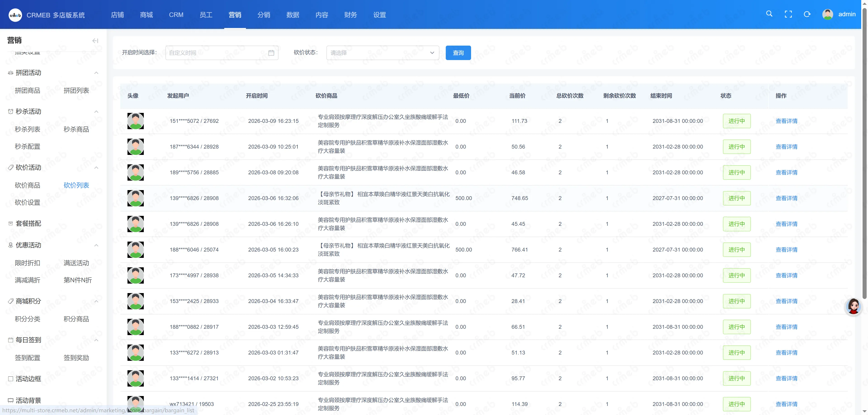Open 数据 top navigation tab

293,15
